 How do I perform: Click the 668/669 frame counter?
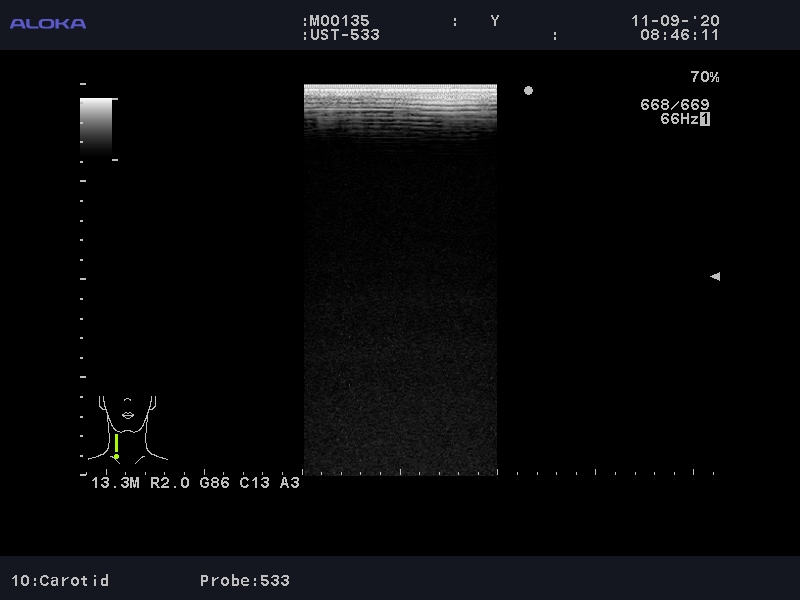point(675,105)
